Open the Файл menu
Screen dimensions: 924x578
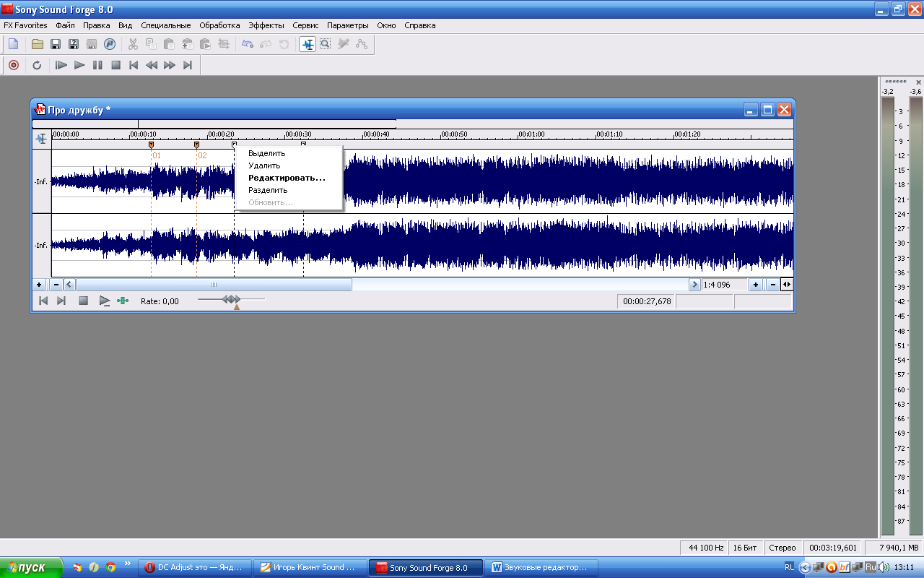pos(65,25)
